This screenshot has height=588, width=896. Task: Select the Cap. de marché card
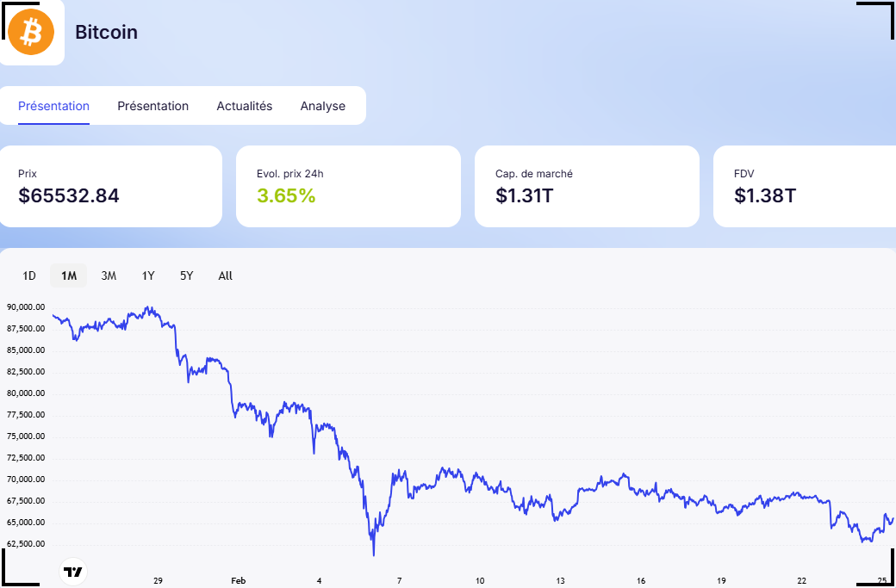pos(586,186)
